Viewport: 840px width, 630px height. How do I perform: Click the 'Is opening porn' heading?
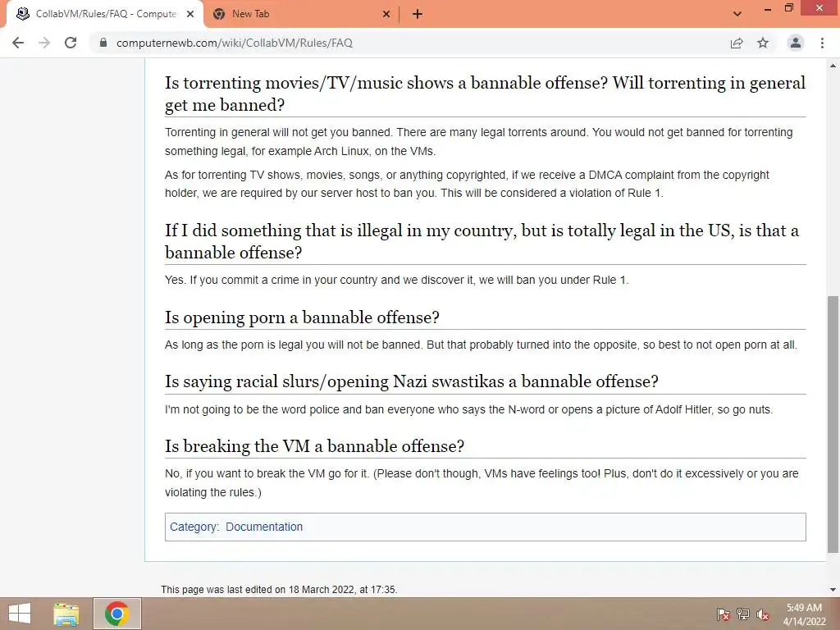click(x=302, y=317)
